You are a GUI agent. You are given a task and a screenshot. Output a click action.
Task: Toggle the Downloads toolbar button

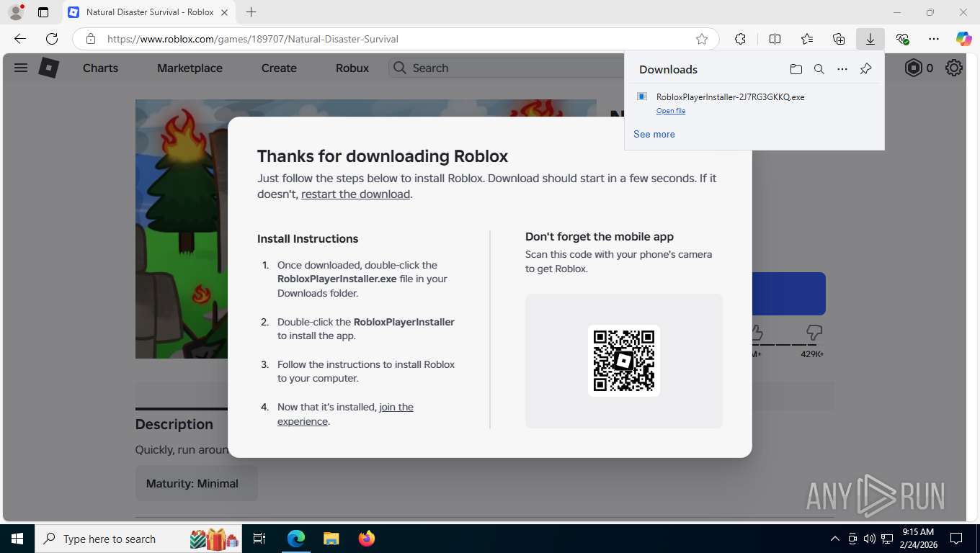coord(870,39)
